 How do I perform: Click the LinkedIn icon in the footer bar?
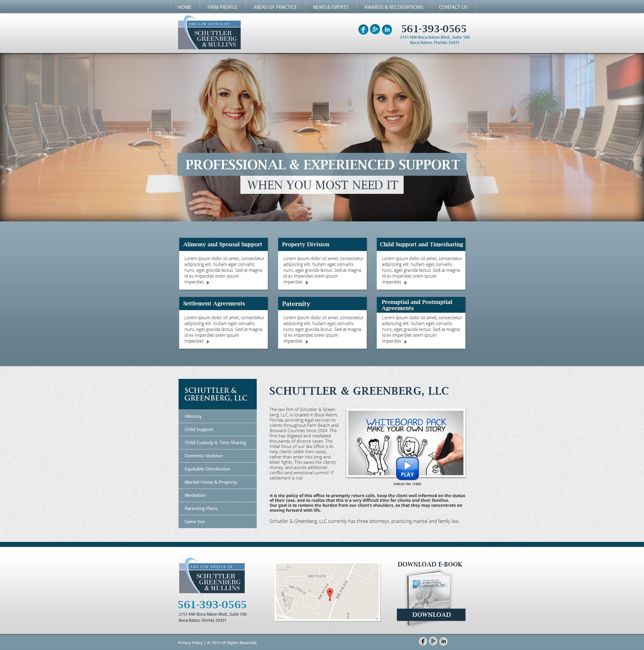[x=444, y=642]
